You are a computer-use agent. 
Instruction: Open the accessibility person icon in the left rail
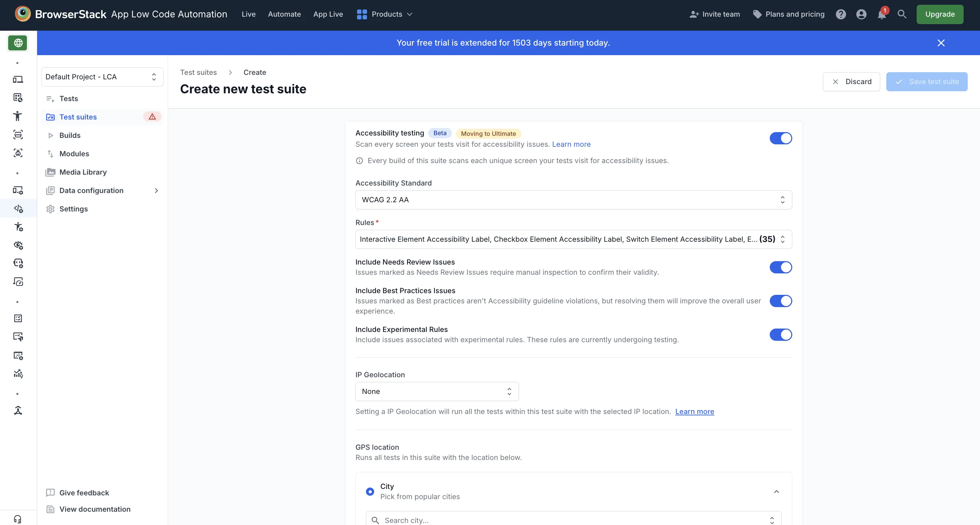pyautogui.click(x=17, y=116)
